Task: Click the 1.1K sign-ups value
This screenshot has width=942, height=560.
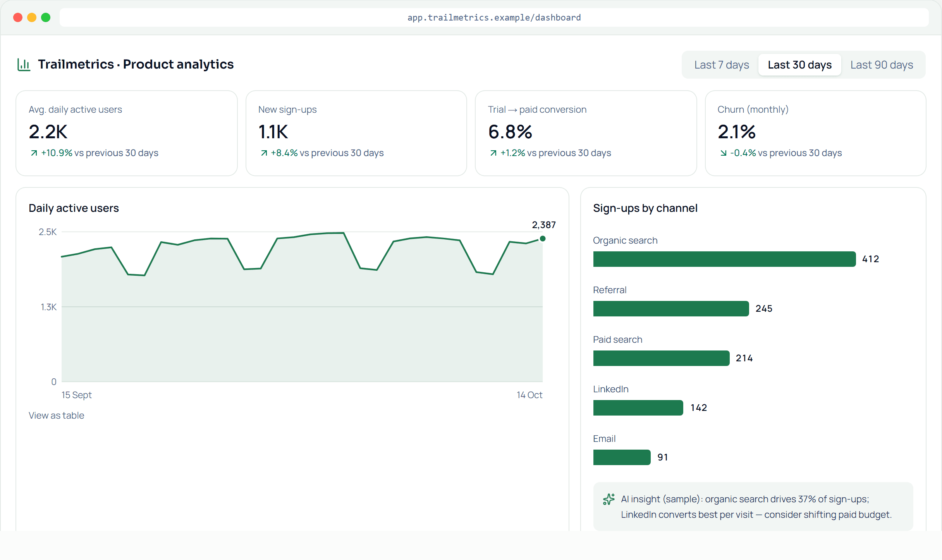Action: [x=273, y=132]
